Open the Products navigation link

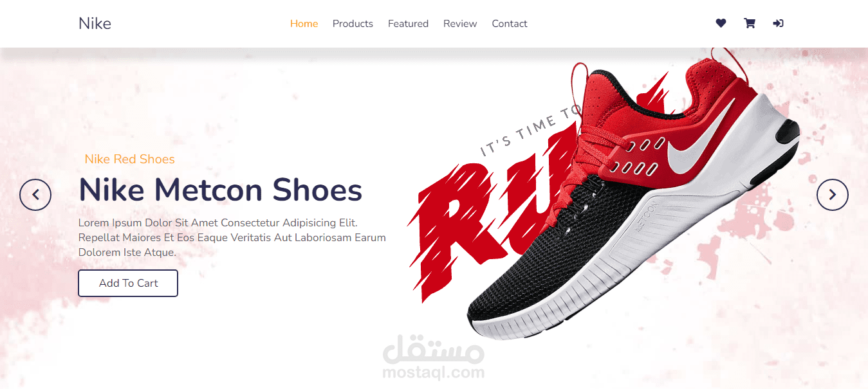tap(353, 24)
